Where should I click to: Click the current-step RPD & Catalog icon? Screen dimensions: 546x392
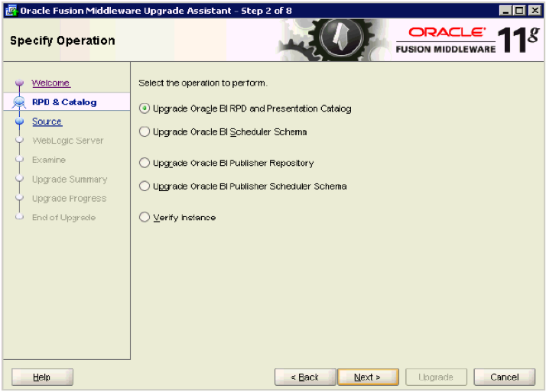click(x=19, y=102)
